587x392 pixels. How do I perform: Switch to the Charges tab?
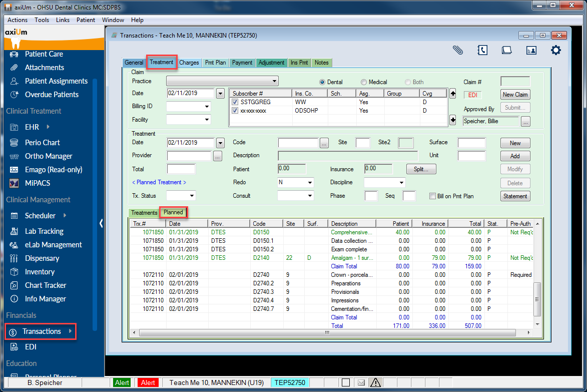(x=189, y=63)
